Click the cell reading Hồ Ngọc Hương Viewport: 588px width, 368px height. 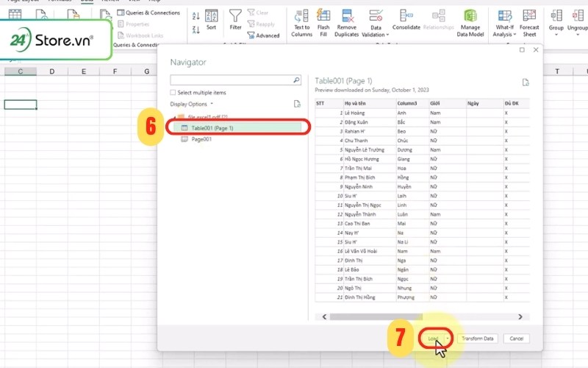coord(370,159)
